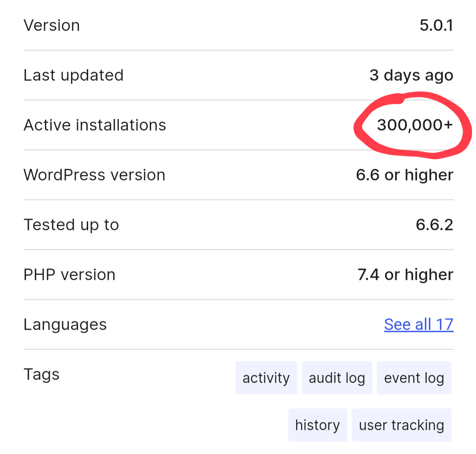476x454 pixels.
Task: Click the 'history' tag
Action: click(318, 424)
